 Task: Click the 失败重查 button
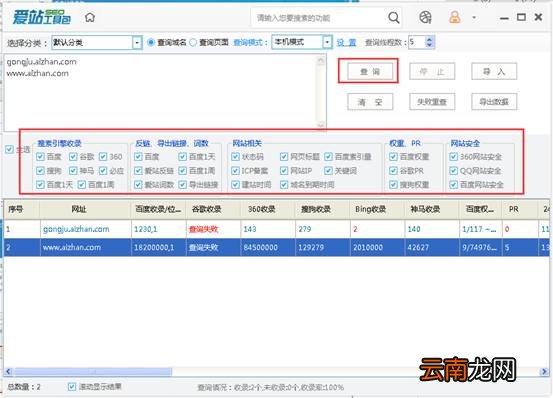pos(432,102)
